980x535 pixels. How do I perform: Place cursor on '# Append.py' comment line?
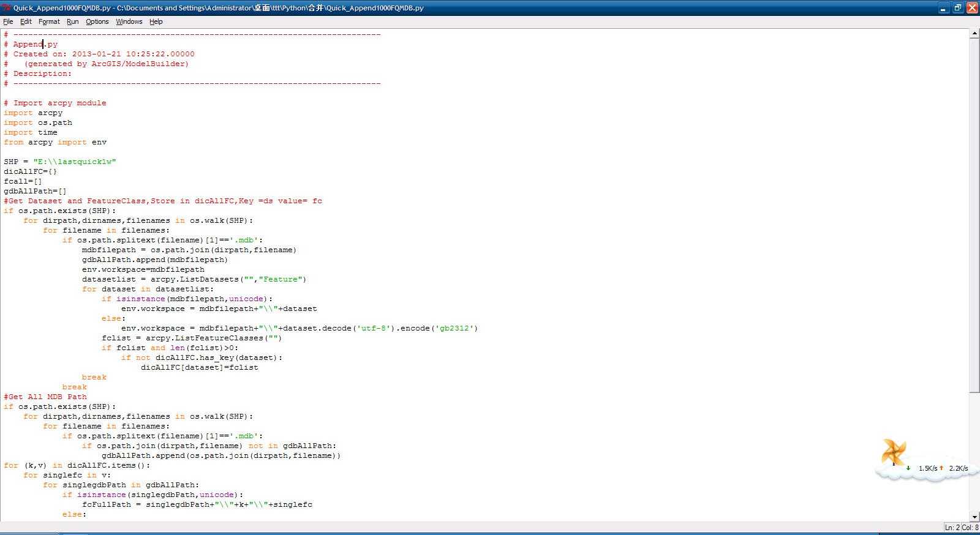tap(31, 44)
